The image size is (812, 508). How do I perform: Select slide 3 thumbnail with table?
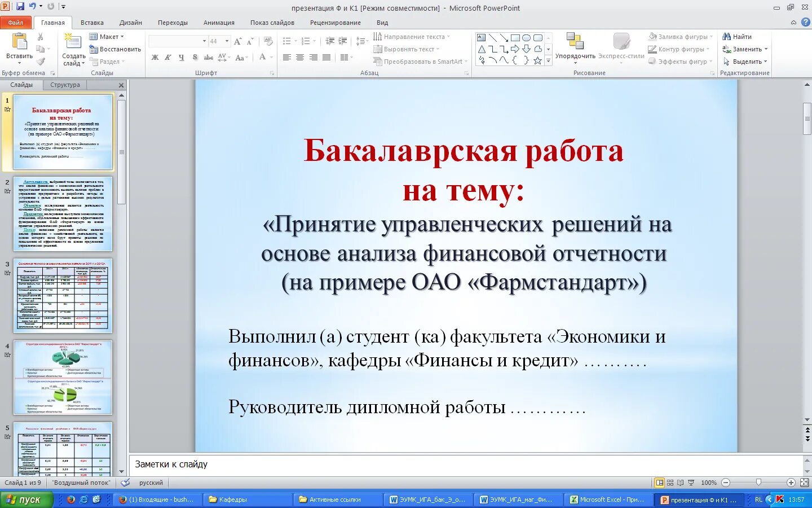[x=63, y=296]
